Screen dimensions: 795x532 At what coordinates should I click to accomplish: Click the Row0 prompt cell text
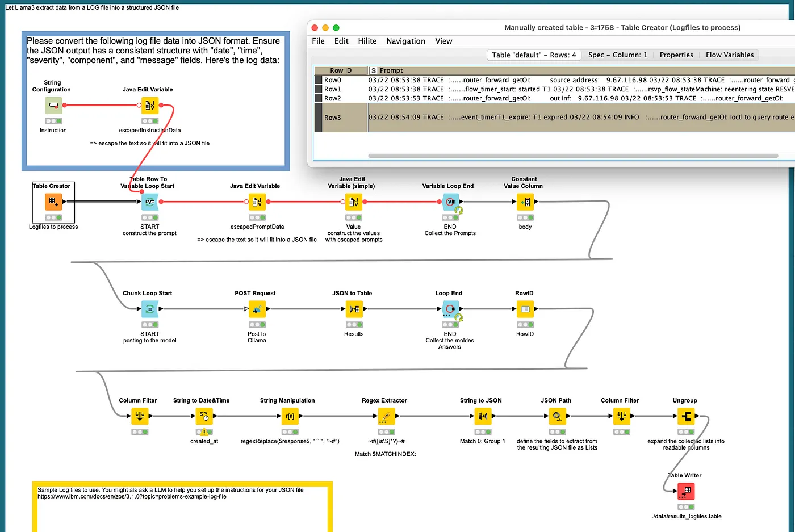[x=581, y=80]
